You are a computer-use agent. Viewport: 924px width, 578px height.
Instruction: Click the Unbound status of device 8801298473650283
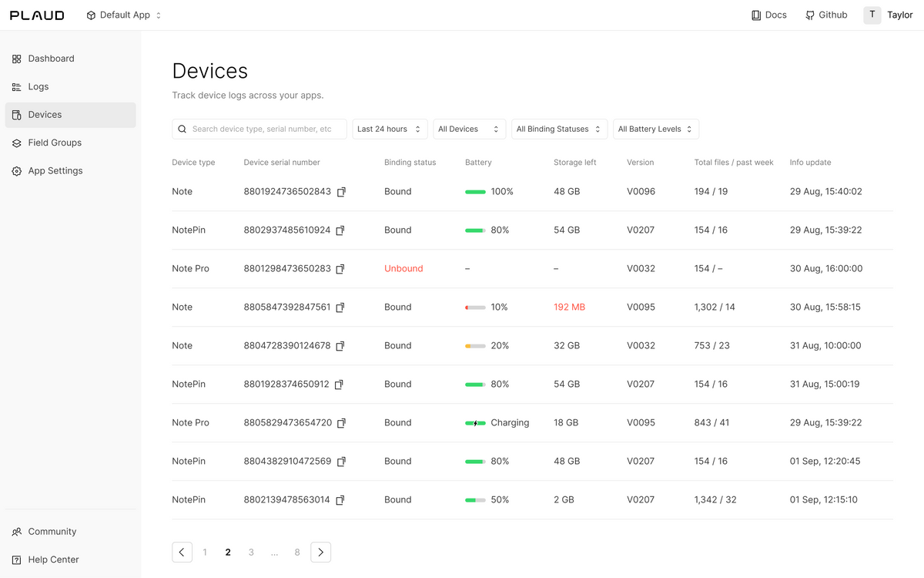tap(403, 268)
